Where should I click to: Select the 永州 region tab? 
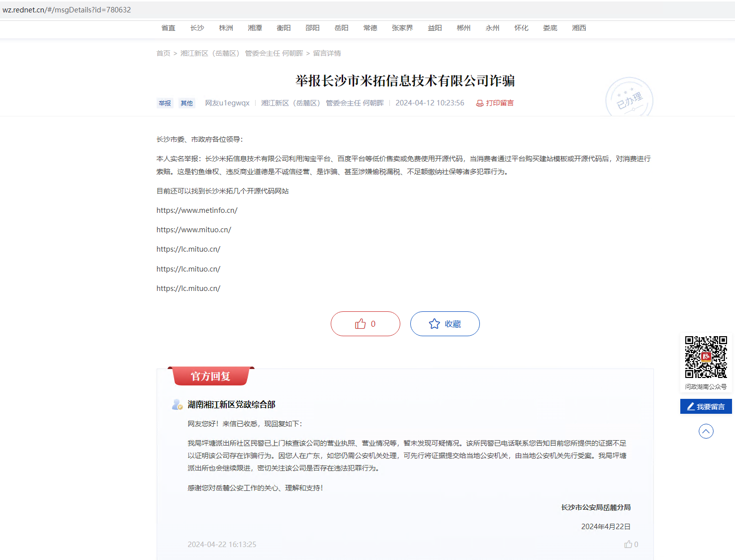(493, 28)
